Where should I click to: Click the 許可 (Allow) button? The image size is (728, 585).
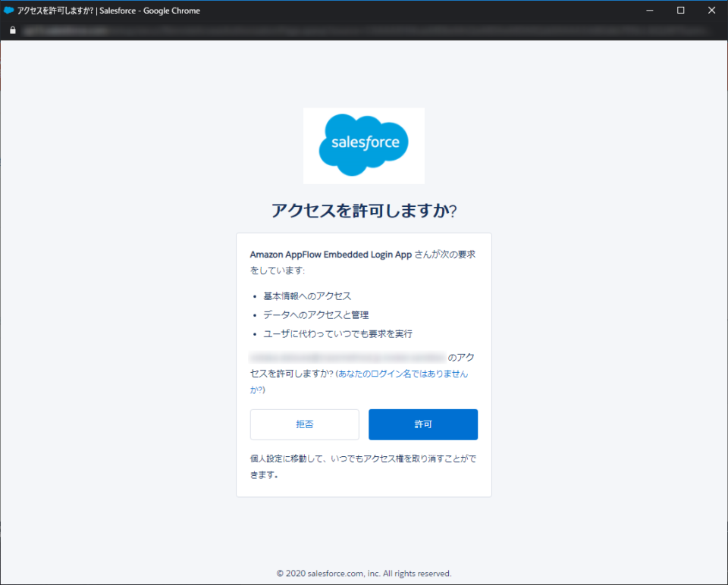pyautogui.click(x=423, y=424)
